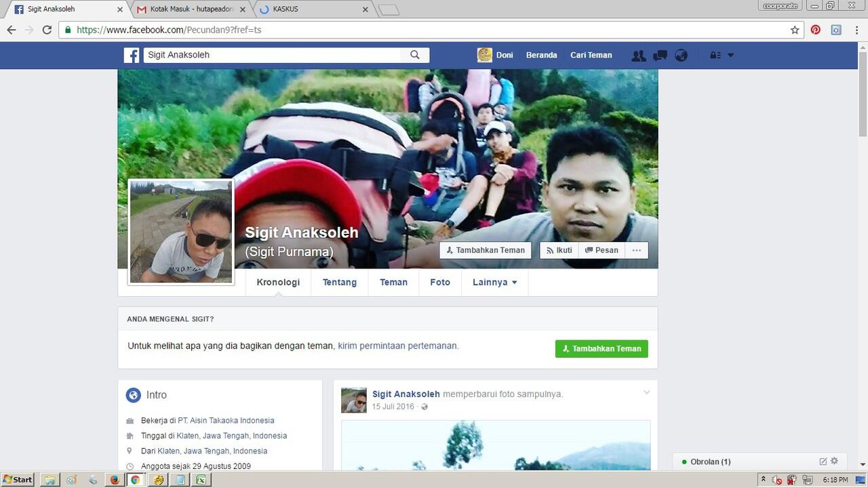Open chat settings gear icon

click(x=835, y=461)
